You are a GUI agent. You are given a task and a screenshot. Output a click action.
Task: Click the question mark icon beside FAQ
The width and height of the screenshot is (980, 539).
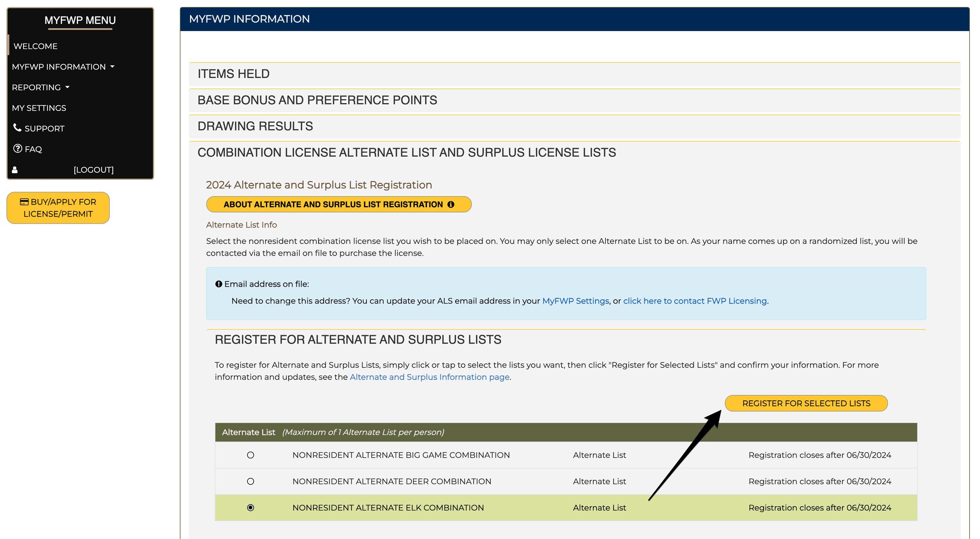pos(17,149)
